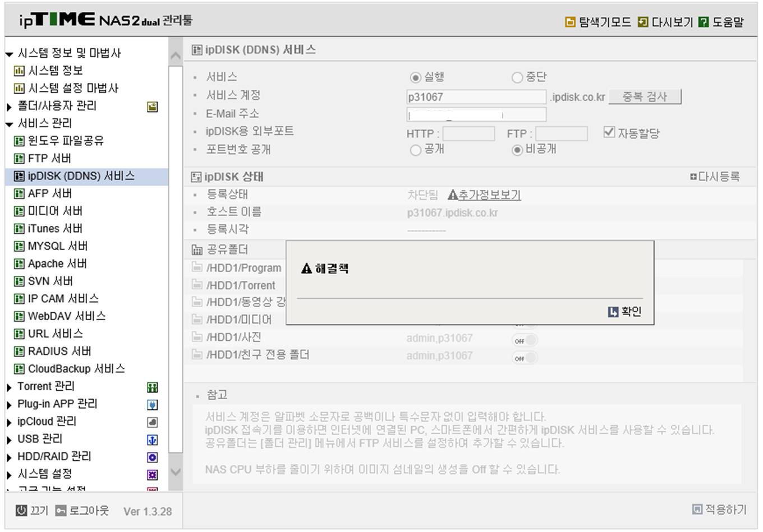
Task: Click the Torrent 관리 green icon
Action: (x=152, y=387)
